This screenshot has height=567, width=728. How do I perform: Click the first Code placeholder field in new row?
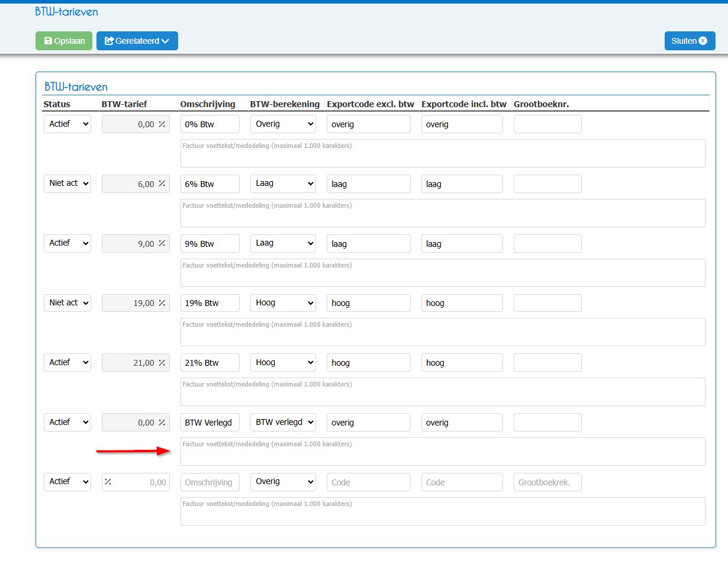click(x=368, y=482)
